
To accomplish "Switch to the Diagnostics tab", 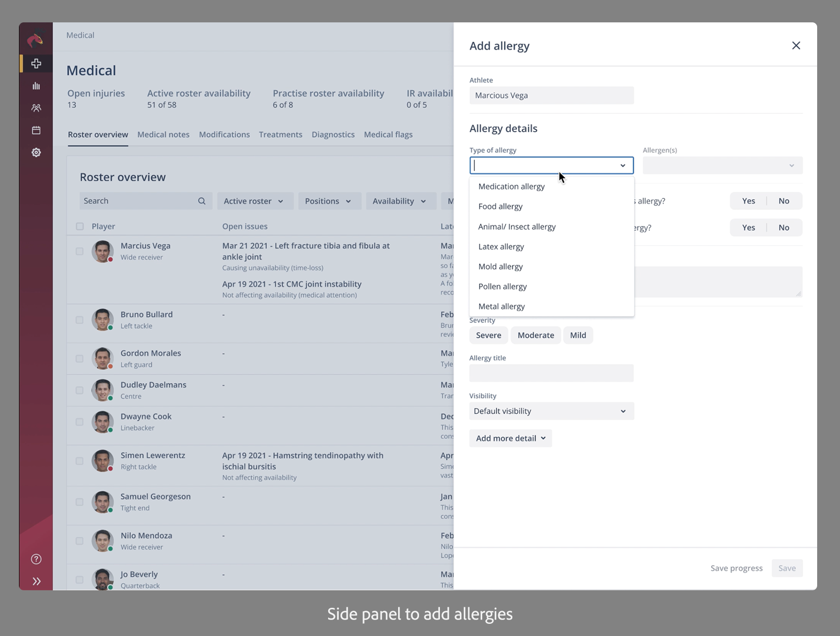I will 333,135.
